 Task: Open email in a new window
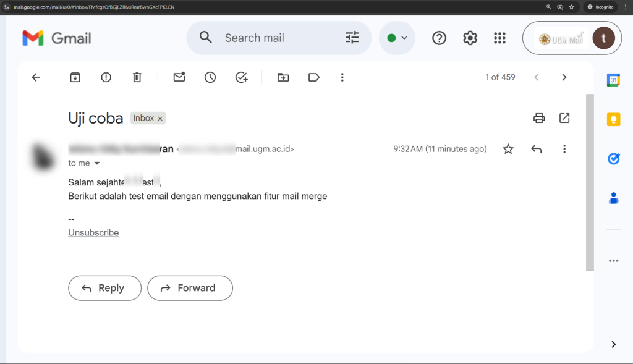pos(564,118)
